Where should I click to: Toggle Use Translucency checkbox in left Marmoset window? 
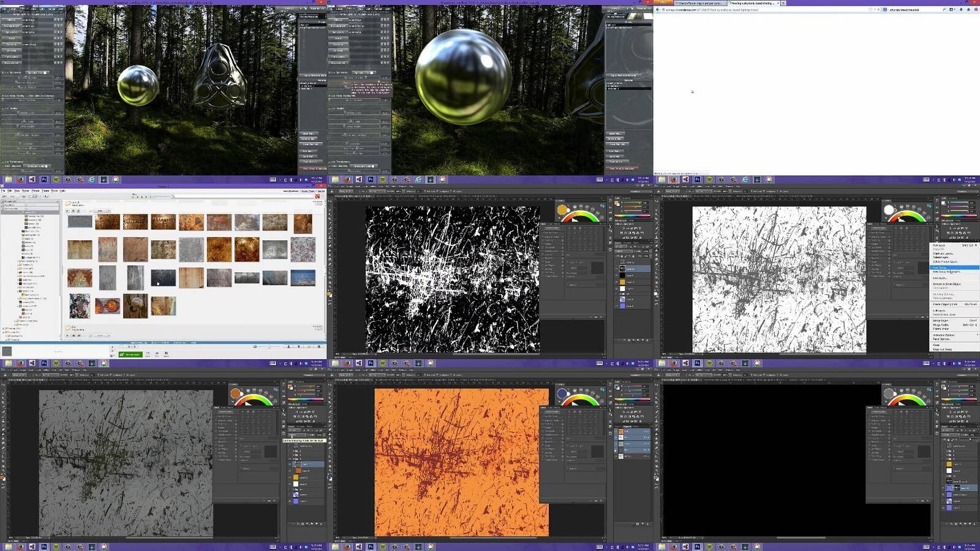[x=3, y=162]
